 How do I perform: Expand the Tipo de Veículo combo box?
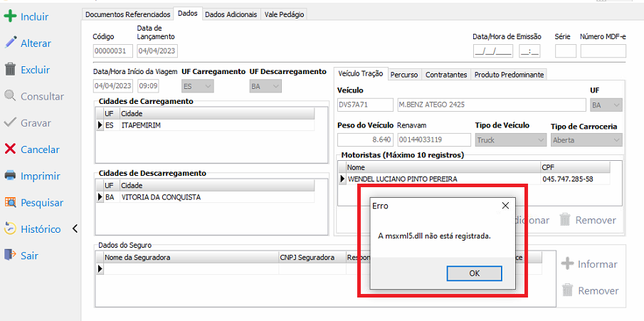coord(510,140)
